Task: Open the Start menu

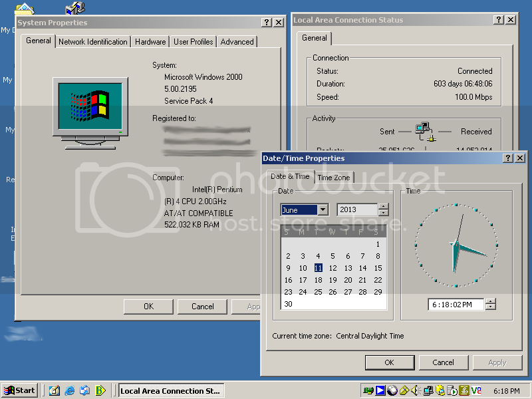Action: [x=19, y=390]
